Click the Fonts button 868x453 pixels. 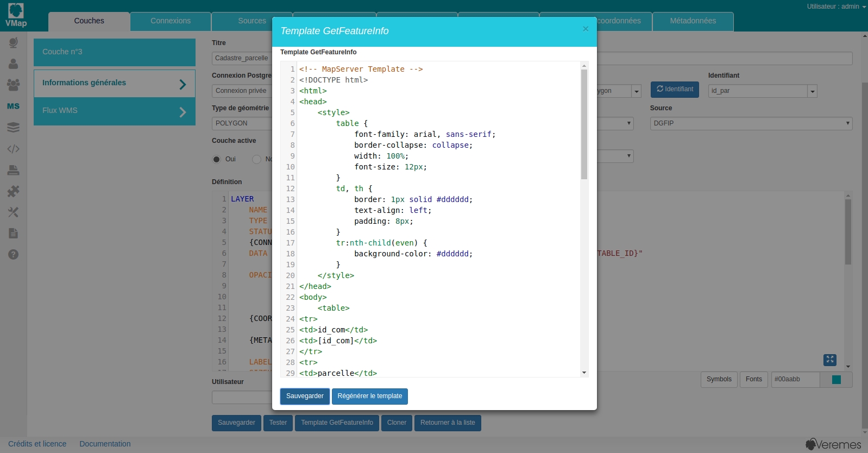tap(754, 380)
